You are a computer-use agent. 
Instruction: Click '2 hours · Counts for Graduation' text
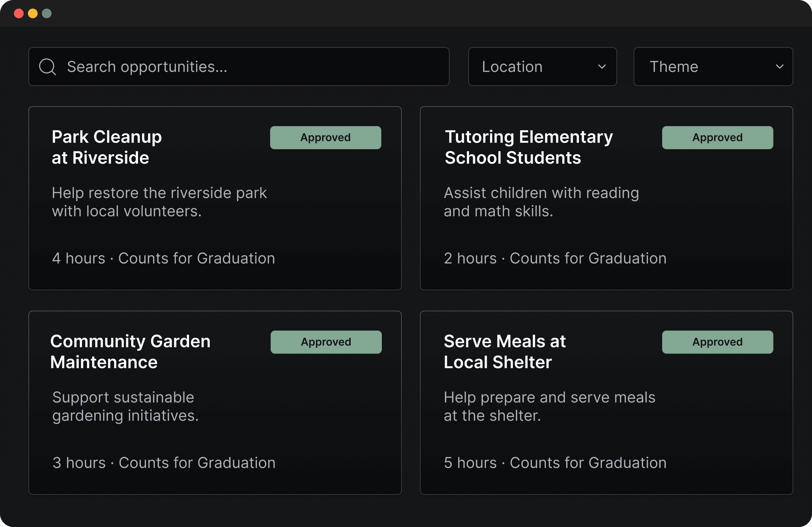pyautogui.click(x=555, y=258)
